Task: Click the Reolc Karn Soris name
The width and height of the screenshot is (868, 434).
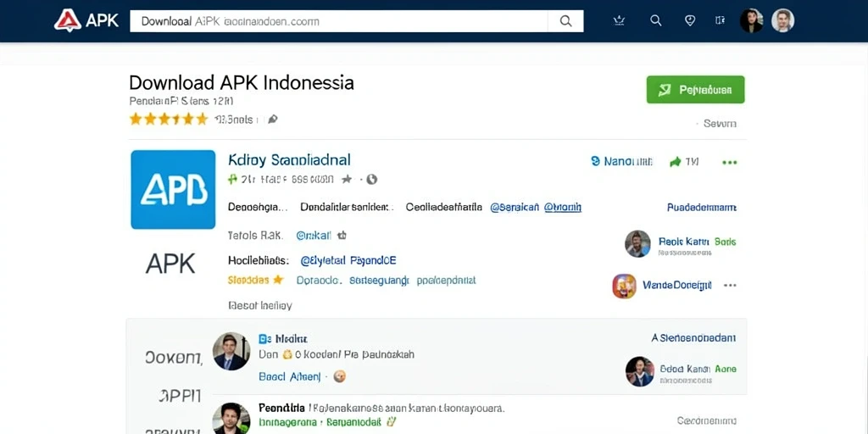Action: 697,242
